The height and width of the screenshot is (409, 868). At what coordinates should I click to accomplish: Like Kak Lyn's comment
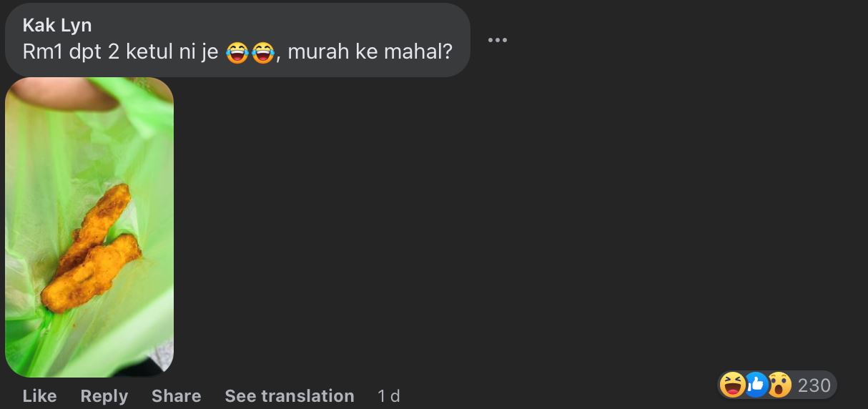pos(39,395)
